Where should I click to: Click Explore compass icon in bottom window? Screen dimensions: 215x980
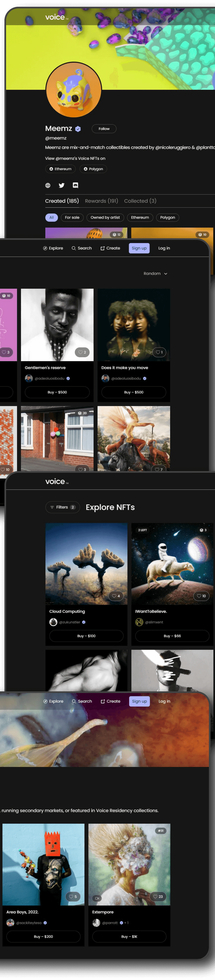45,701
